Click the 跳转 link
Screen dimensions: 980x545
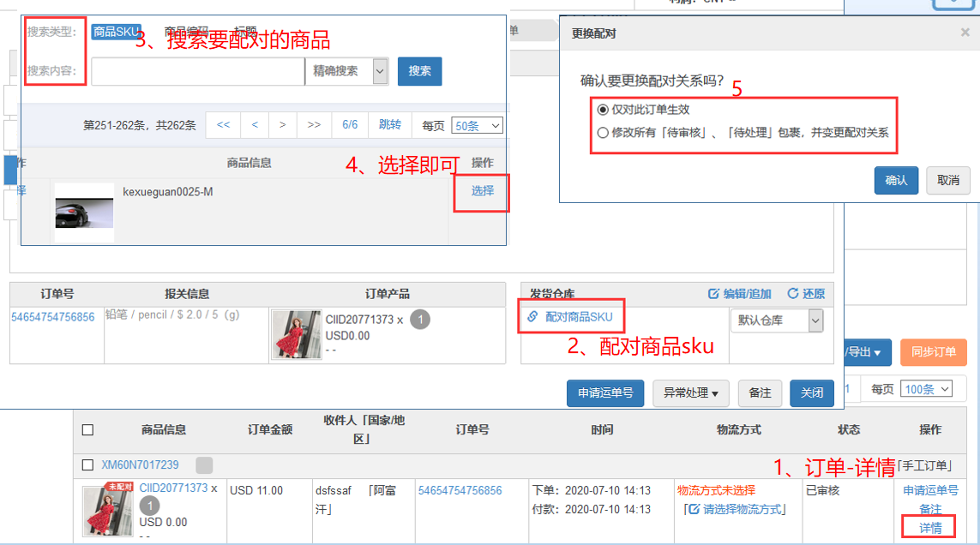[390, 125]
